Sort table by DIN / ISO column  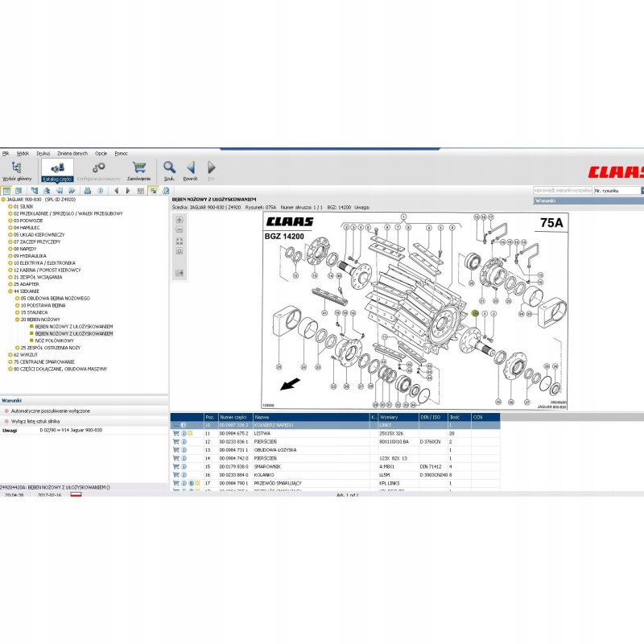[433, 417]
